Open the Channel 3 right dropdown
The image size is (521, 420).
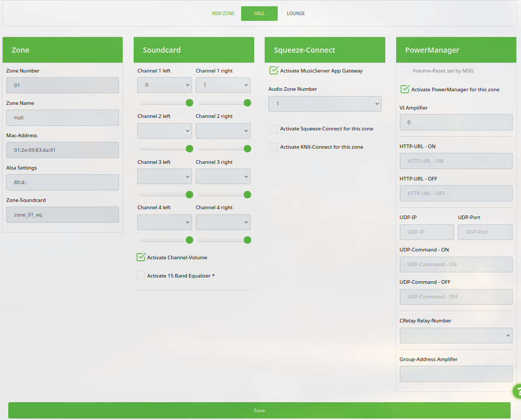(x=223, y=177)
